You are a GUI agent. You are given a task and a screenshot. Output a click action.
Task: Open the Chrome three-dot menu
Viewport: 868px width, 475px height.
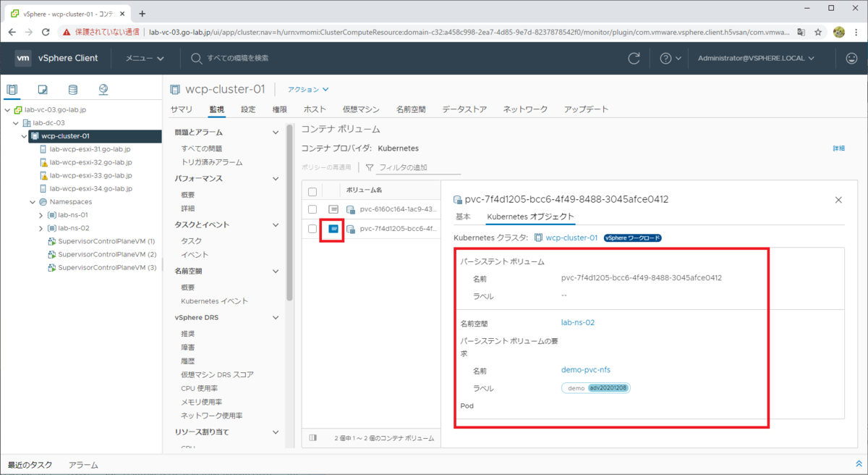[856, 32]
